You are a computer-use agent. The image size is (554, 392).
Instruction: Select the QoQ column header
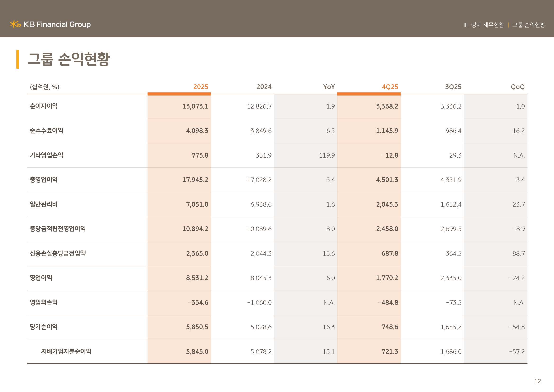click(x=517, y=87)
